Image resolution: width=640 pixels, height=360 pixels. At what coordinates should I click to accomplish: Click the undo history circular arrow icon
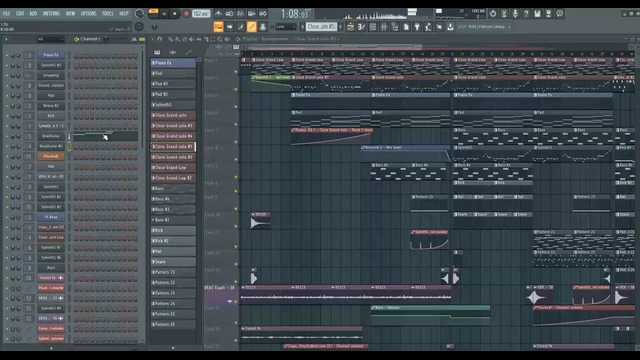(x=493, y=14)
